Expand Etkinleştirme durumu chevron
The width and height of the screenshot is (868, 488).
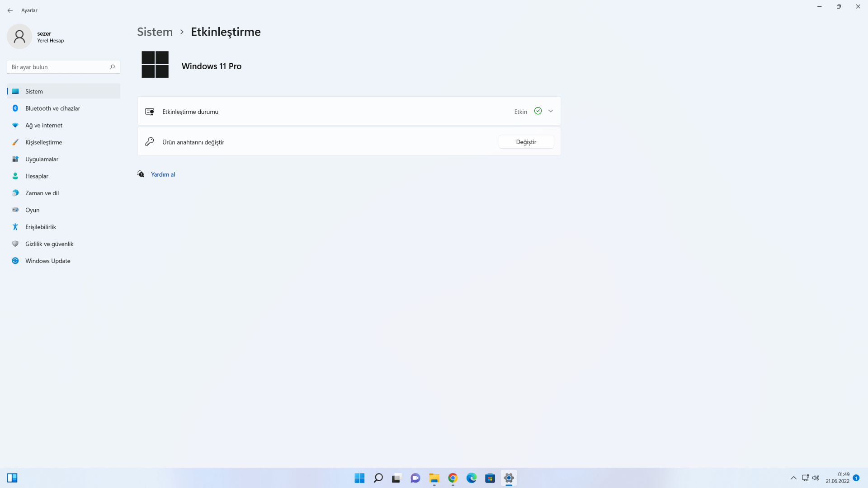(551, 111)
